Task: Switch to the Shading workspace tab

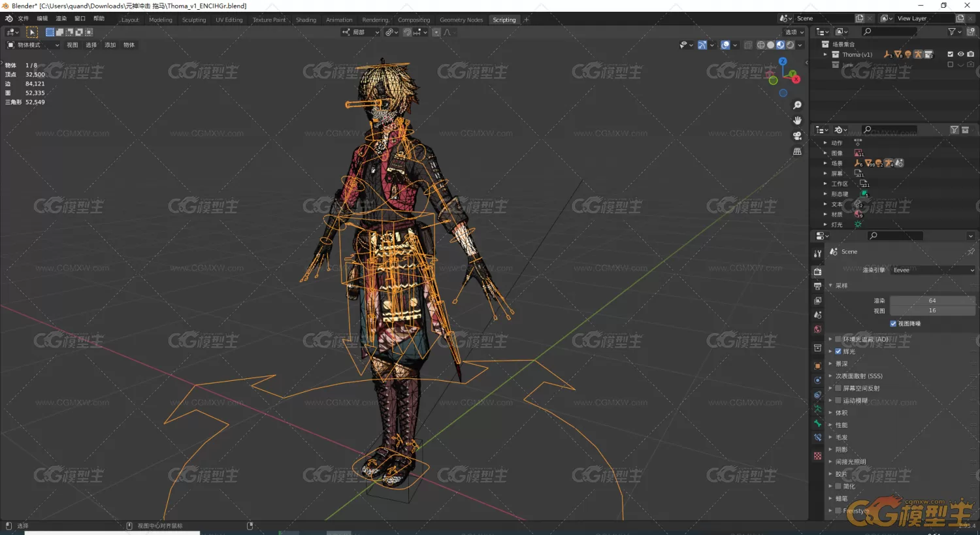Action: (306, 20)
